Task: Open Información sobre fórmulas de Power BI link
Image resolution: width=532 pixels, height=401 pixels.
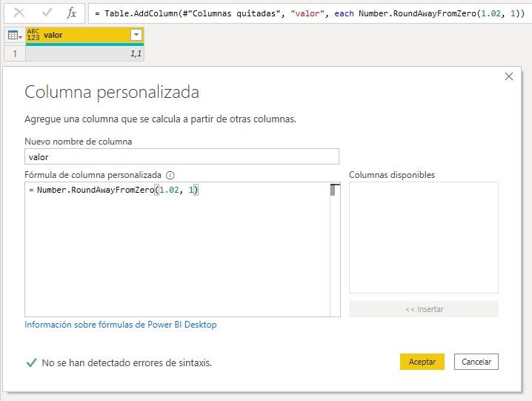Action: pos(121,325)
